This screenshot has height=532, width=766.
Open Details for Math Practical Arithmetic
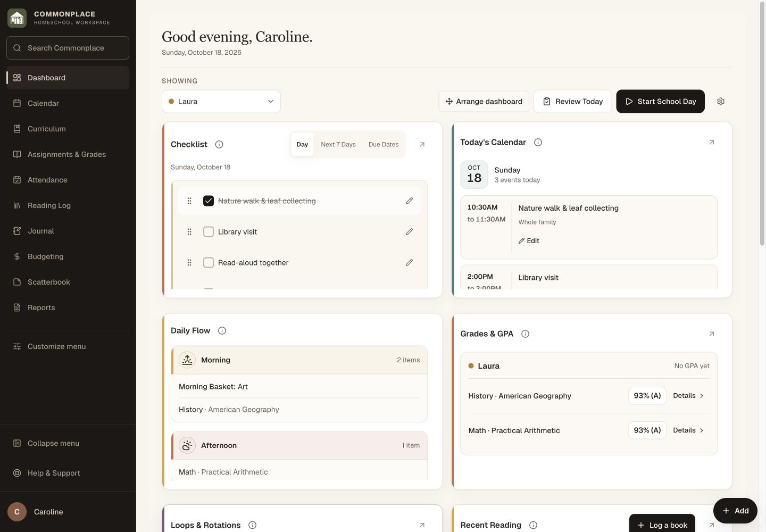(688, 430)
